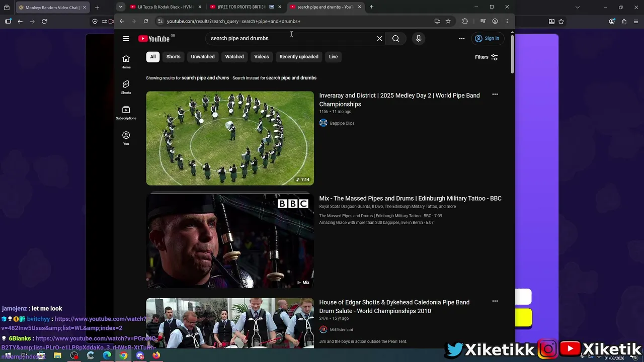Switch to the (FREE FOR PROFIT) BRITISH tab
Viewport: 644px width, 362px height.
[245, 7]
